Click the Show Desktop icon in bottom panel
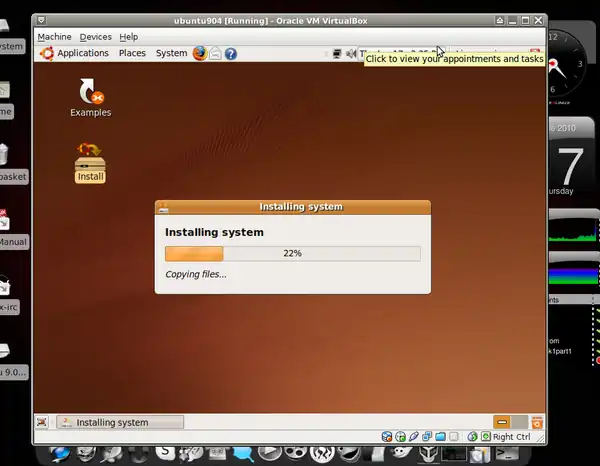Screen dimensions: 600x466 42,422
